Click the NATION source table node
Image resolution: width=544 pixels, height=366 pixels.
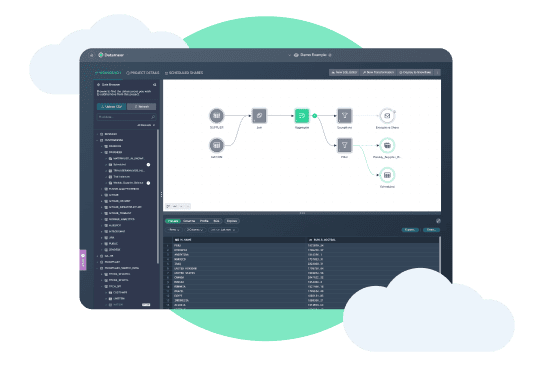tap(216, 145)
